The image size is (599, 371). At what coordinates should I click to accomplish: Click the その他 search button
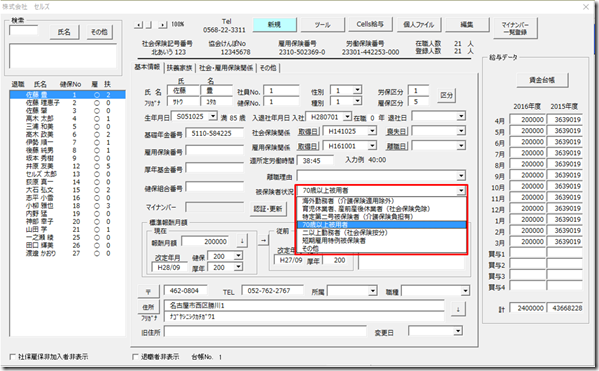click(x=99, y=32)
